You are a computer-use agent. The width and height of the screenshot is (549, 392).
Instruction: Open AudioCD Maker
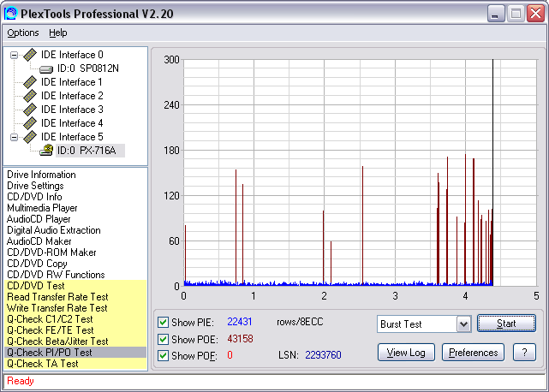pyautogui.click(x=39, y=241)
